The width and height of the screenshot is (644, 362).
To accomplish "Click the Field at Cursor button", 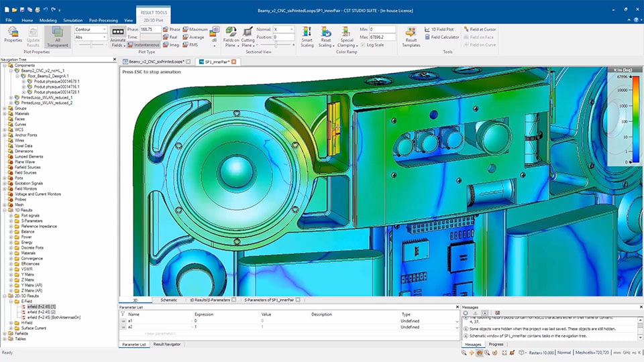I will click(x=479, y=29).
